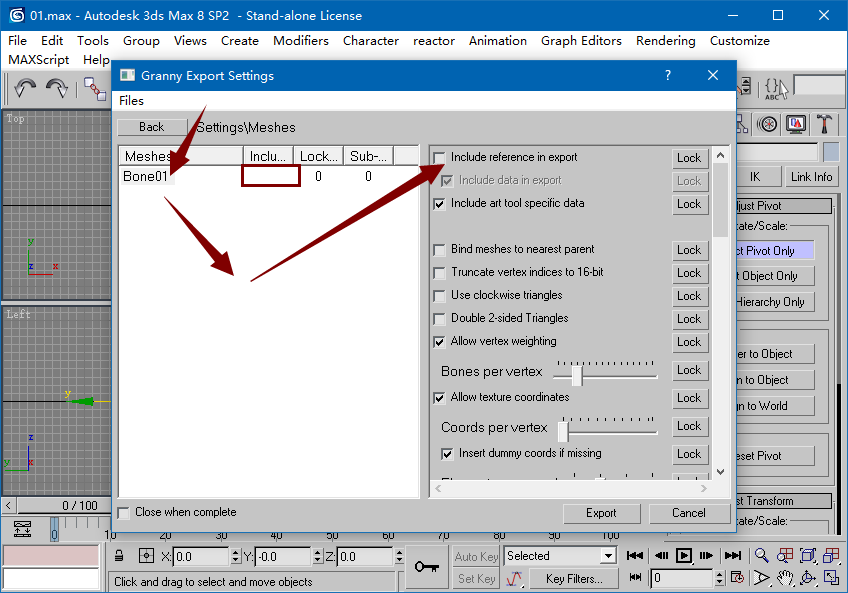The image size is (848, 593).
Task: Click the current frame number spinner
Action: click(719, 578)
